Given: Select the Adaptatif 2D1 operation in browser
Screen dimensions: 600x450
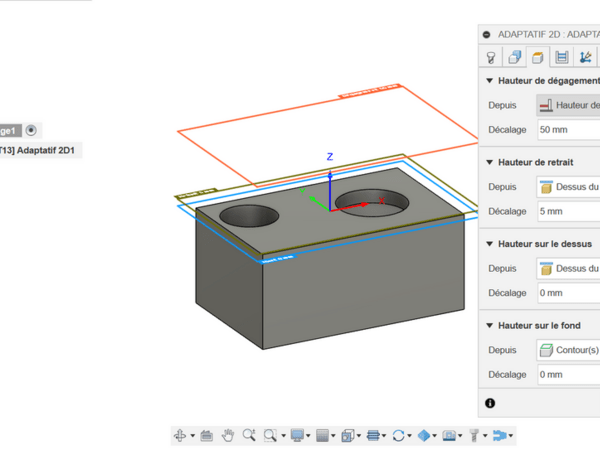Looking at the screenshot, I should coord(40,151).
